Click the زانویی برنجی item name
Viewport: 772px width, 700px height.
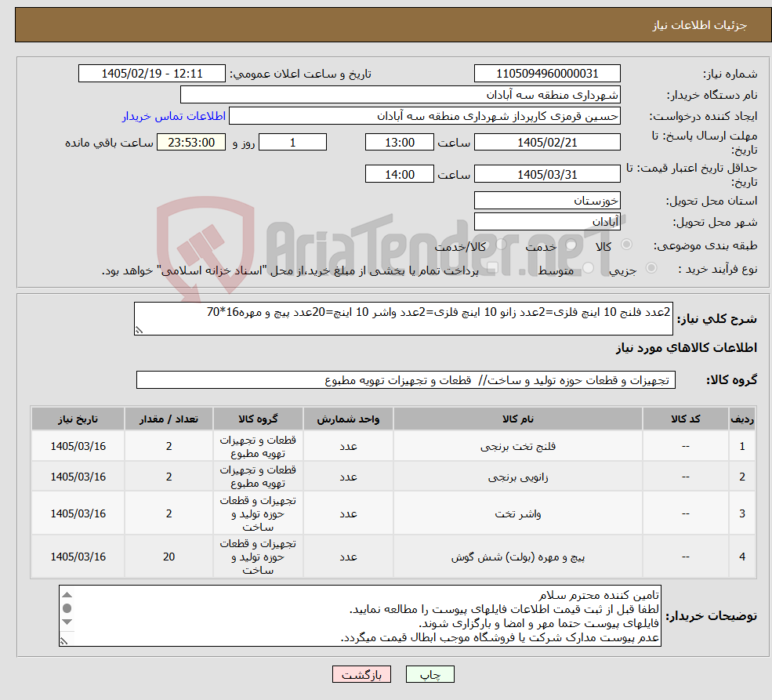pyautogui.click(x=518, y=477)
